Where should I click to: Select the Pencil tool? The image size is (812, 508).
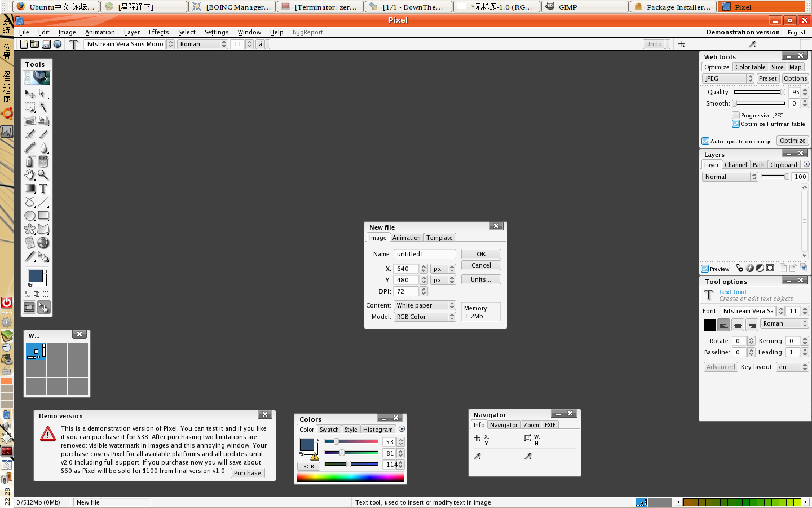point(30,148)
